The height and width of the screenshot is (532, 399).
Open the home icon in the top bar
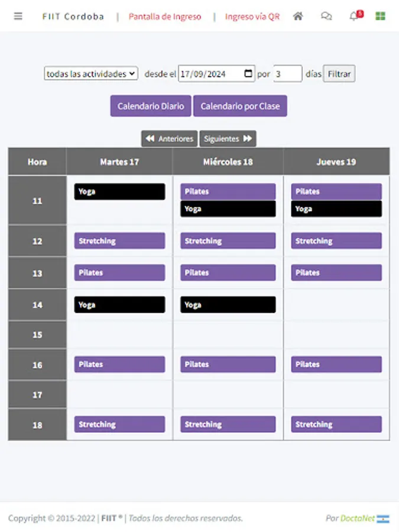click(297, 16)
